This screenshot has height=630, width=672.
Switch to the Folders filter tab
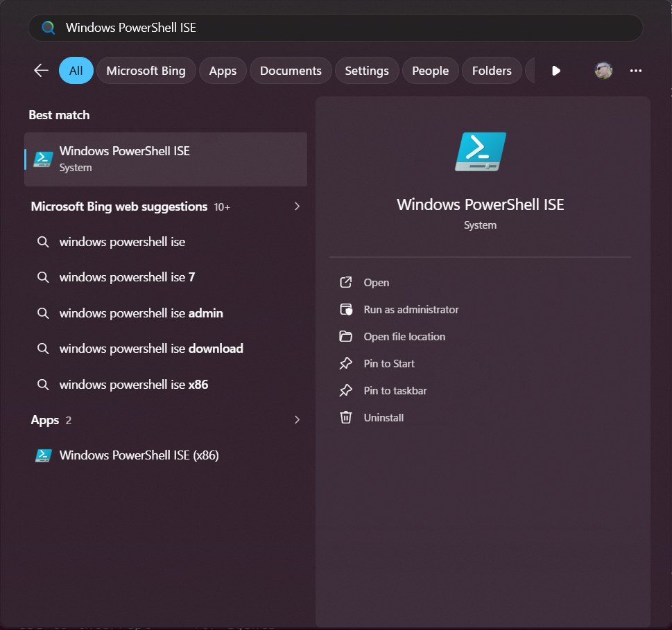(492, 70)
